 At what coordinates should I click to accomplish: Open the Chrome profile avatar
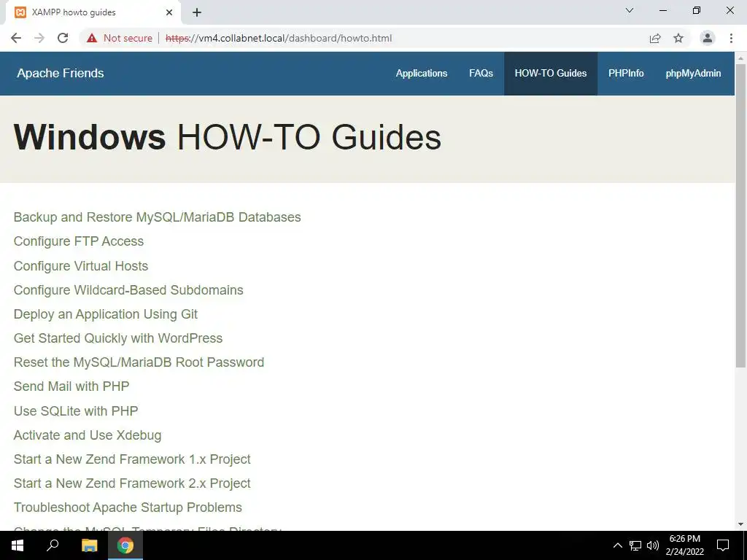pos(708,38)
